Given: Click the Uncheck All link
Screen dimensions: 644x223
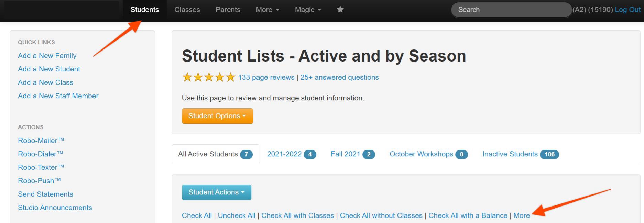Looking at the screenshot, I should pos(237,216).
